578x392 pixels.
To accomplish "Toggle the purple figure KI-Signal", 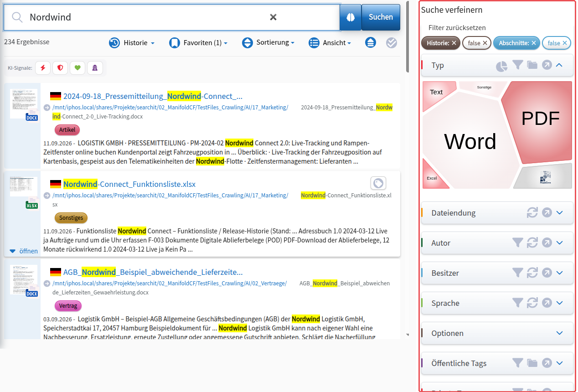I will (x=95, y=68).
